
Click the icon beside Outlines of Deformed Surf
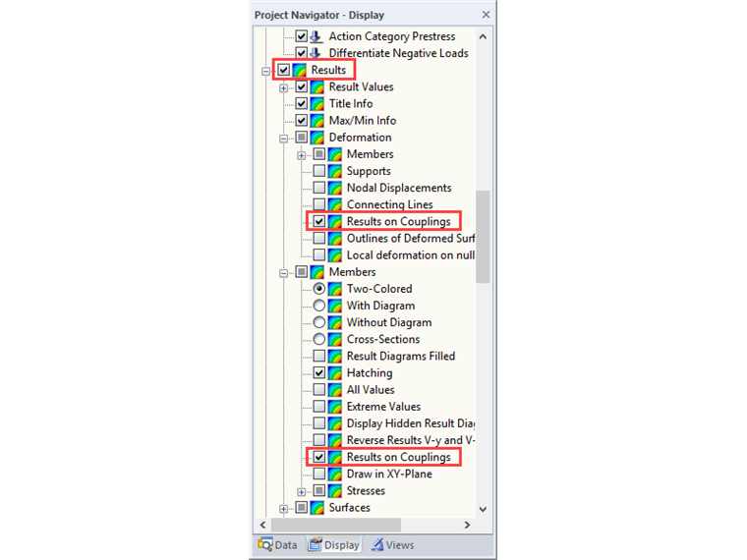pos(335,238)
